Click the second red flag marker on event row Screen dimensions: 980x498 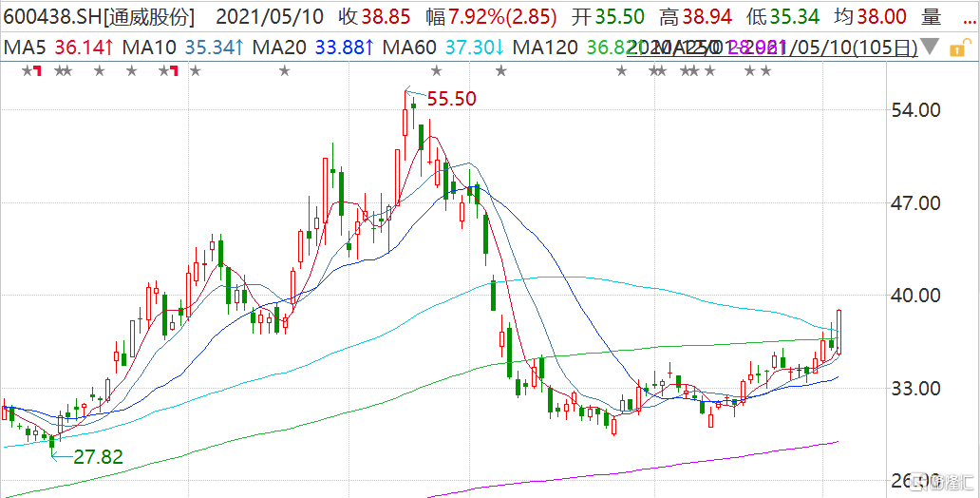[174, 71]
